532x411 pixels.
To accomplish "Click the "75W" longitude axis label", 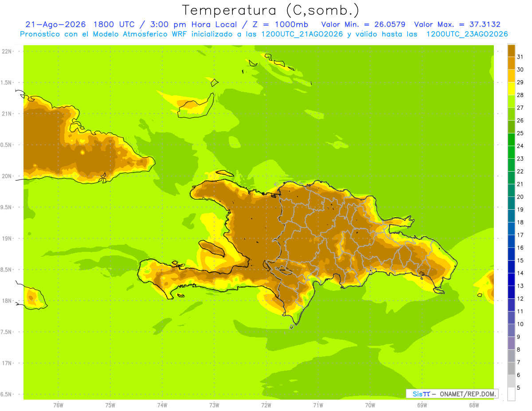I will [110, 405].
